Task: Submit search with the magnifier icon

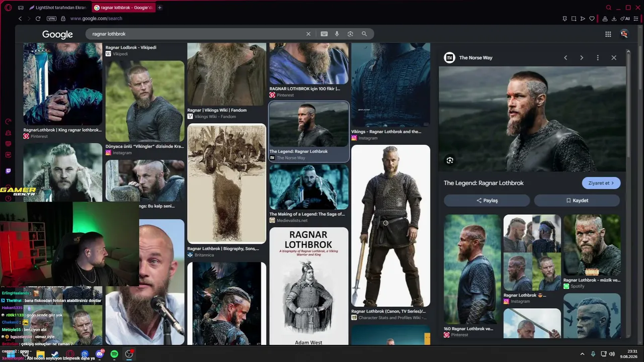Action: [x=364, y=34]
